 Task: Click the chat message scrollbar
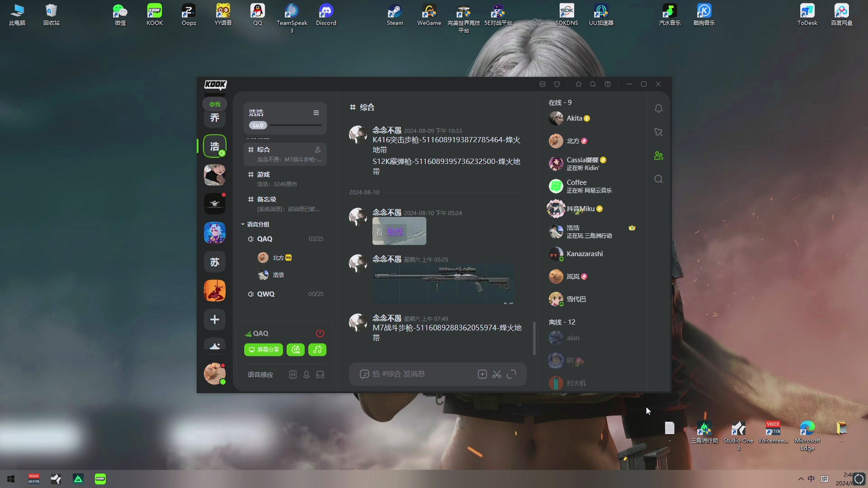click(534, 338)
